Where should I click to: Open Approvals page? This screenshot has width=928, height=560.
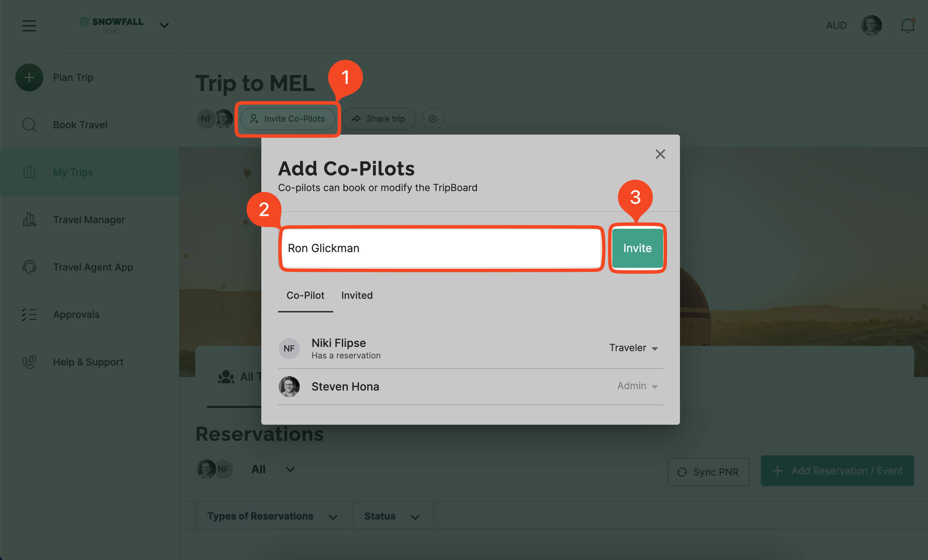pyautogui.click(x=76, y=314)
